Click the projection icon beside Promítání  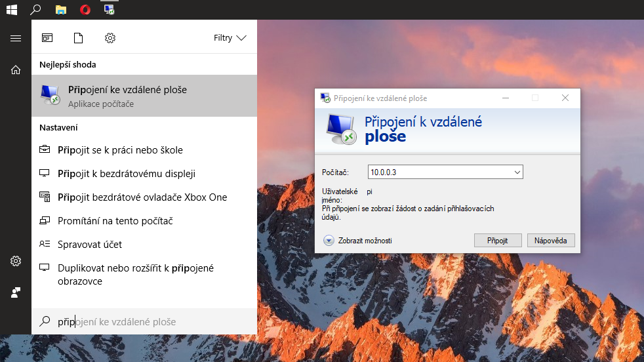(x=45, y=220)
